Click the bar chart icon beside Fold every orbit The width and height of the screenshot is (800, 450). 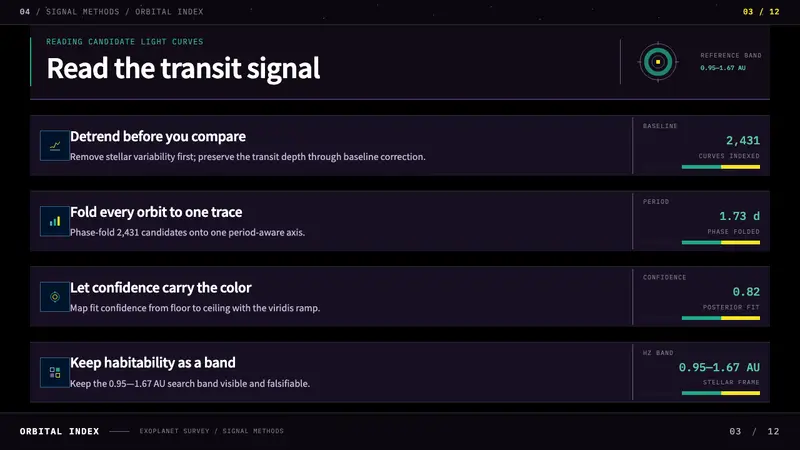click(55, 221)
